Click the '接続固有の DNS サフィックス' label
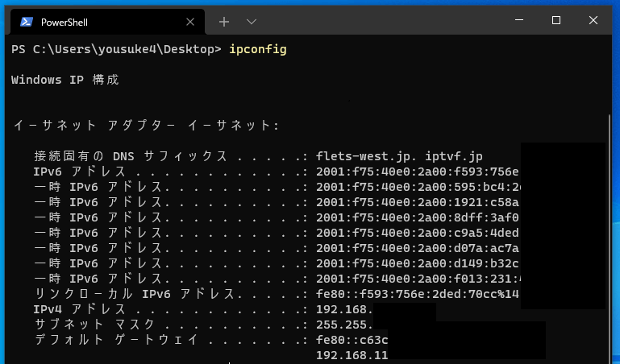The image size is (620, 364). 131,156
